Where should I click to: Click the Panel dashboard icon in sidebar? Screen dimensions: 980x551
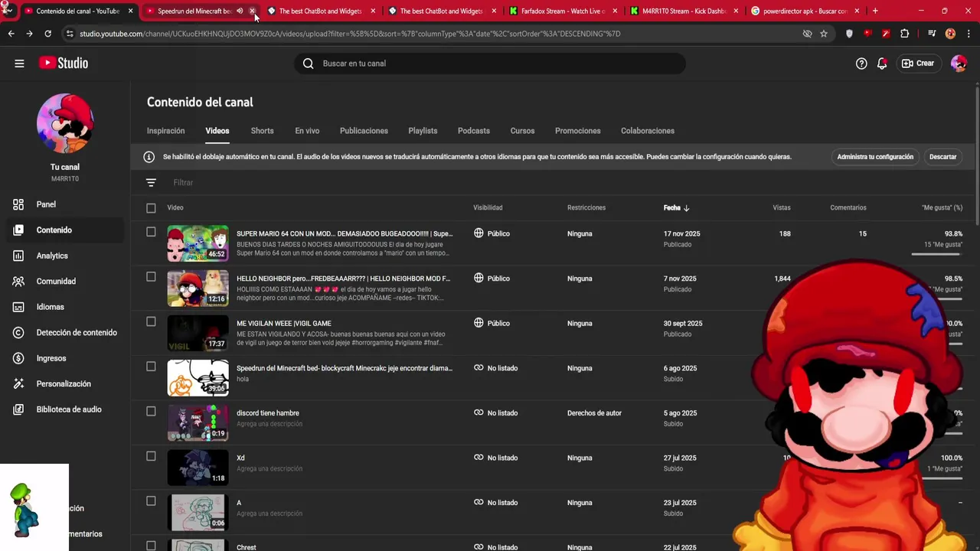(x=18, y=204)
